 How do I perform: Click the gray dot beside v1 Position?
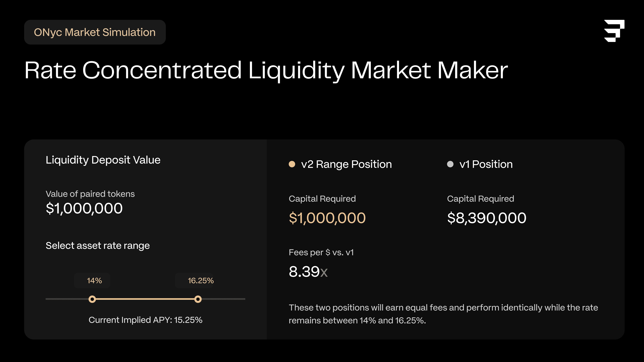point(450,164)
